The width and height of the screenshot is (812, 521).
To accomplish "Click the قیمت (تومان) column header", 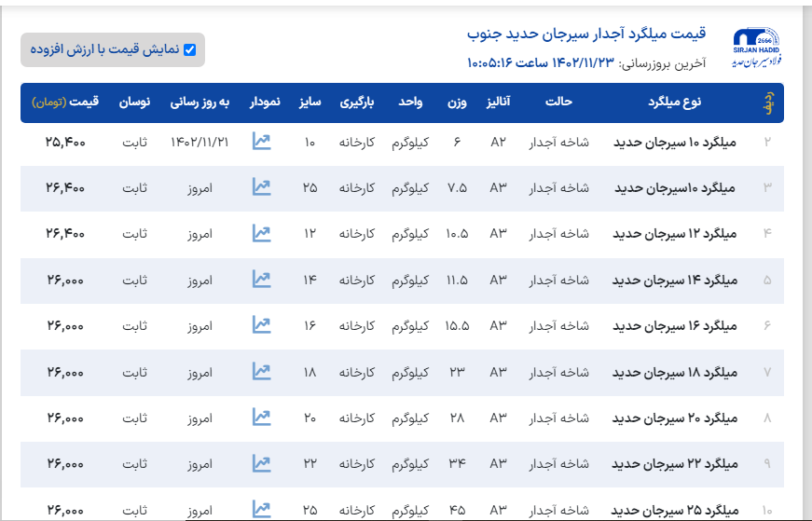I will 64,103.
